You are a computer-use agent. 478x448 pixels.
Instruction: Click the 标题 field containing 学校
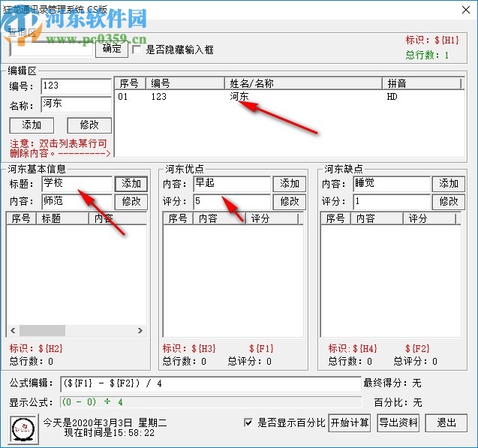77,184
